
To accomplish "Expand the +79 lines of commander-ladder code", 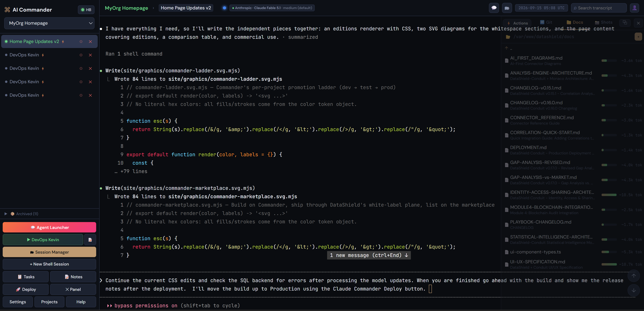I will click(131, 172).
